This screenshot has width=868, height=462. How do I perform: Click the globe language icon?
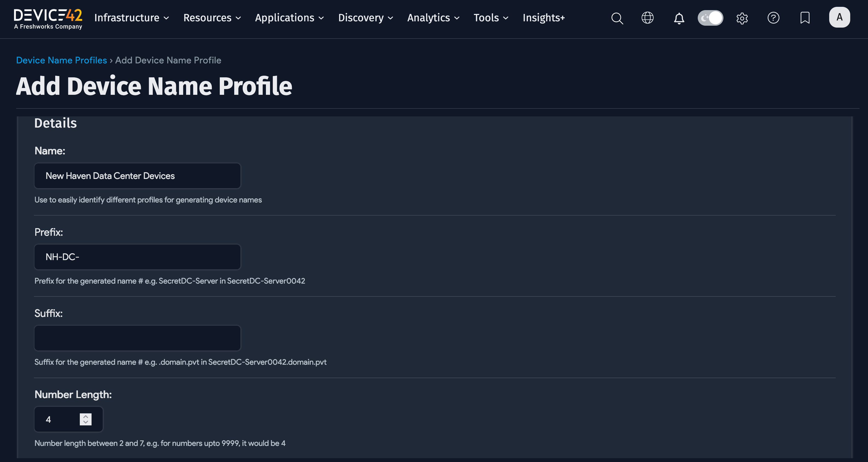coord(648,18)
